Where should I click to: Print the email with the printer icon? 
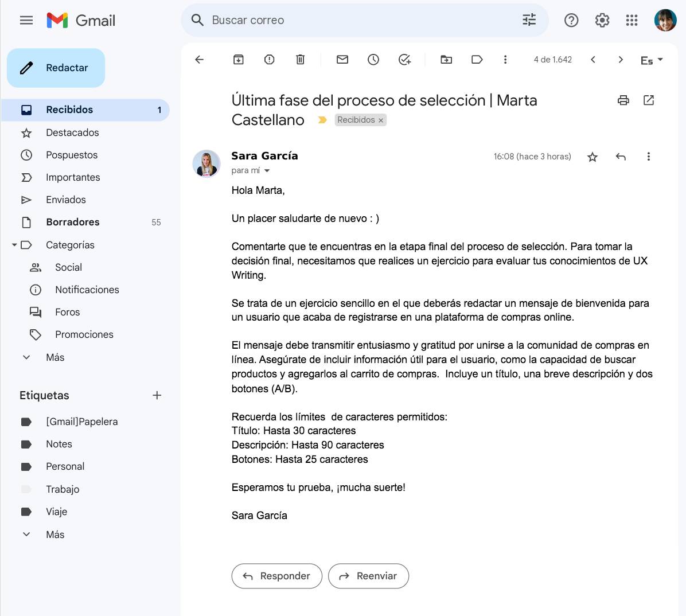coord(623,100)
